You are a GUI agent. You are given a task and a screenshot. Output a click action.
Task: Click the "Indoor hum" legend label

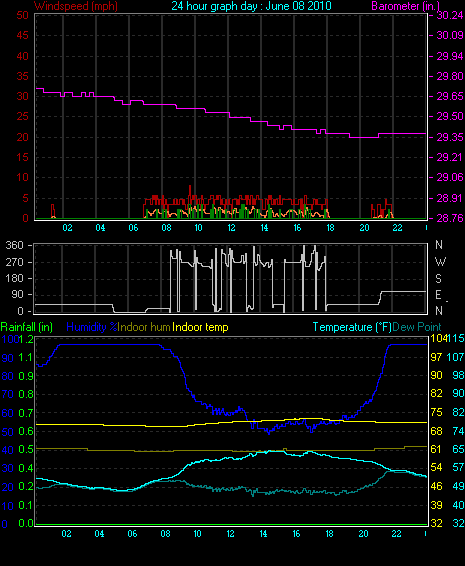click(x=144, y=327)
